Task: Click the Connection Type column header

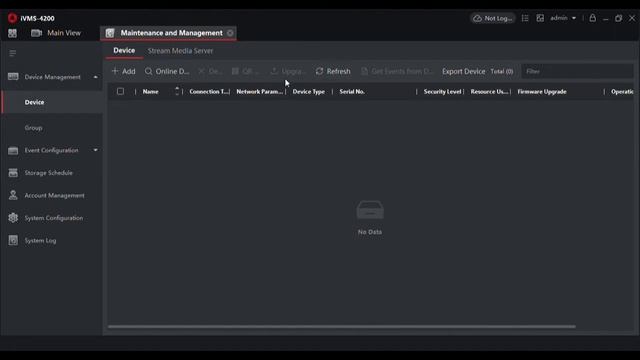Action: click(x=209, y=92)
